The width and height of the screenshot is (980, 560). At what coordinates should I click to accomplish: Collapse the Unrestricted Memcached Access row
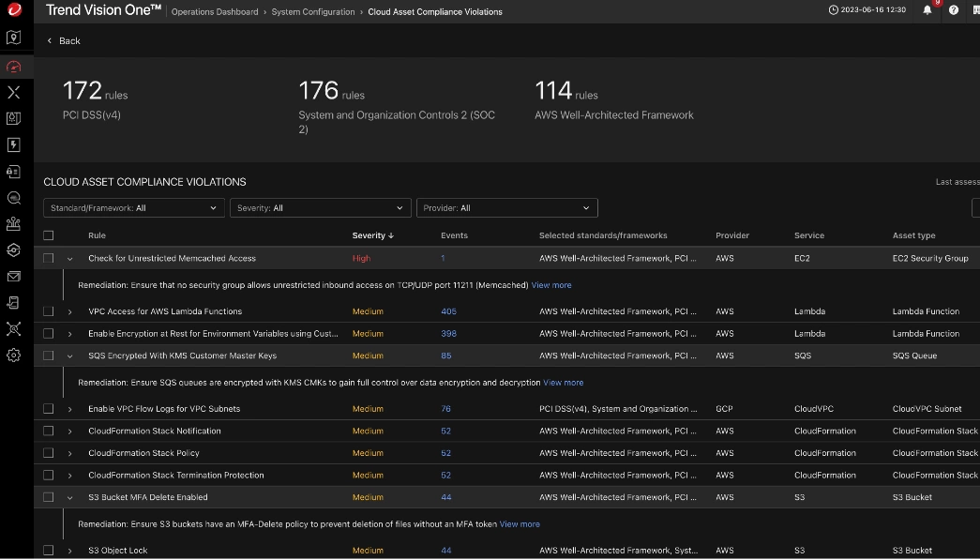pyautogui.click(x=70, y=259)
